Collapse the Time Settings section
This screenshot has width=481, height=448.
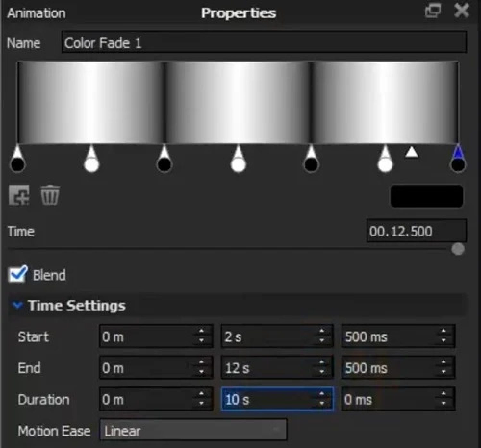click(17, 305)
